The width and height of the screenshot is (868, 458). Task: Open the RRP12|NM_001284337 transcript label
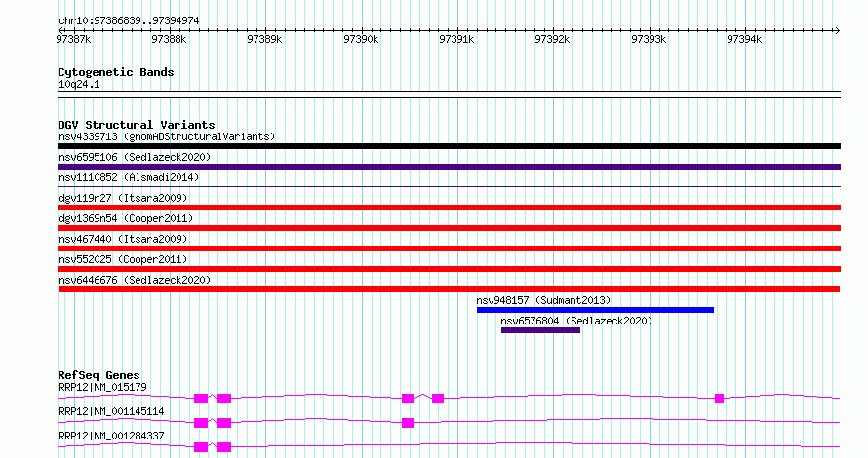click(111, 436)
